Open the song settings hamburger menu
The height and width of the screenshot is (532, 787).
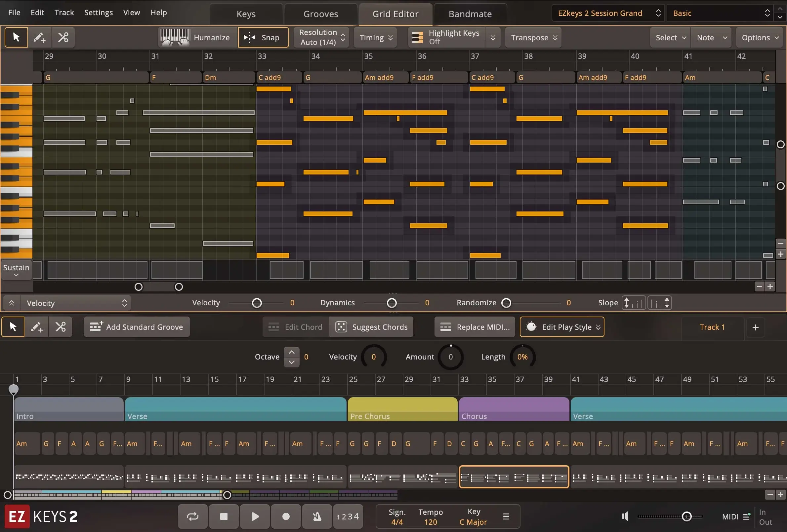point(506,516)
